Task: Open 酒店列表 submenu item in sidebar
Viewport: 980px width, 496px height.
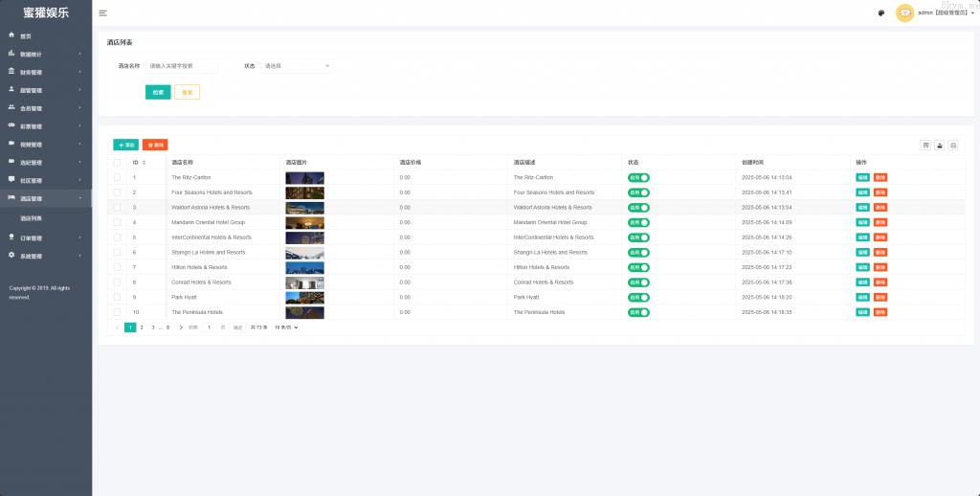Action: tap(32, 218)
